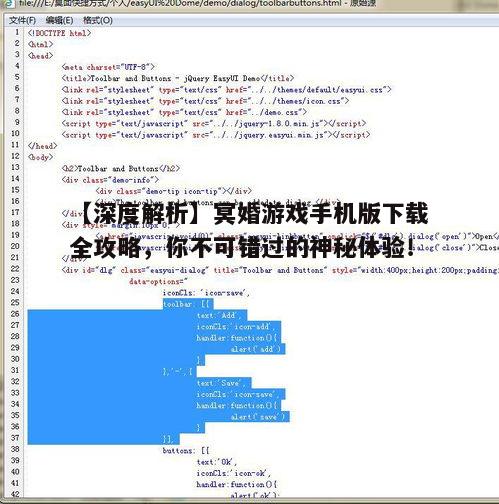Click the data-options attribute on line 23
This screenshot has width=499, height=504.
(159, 281)
